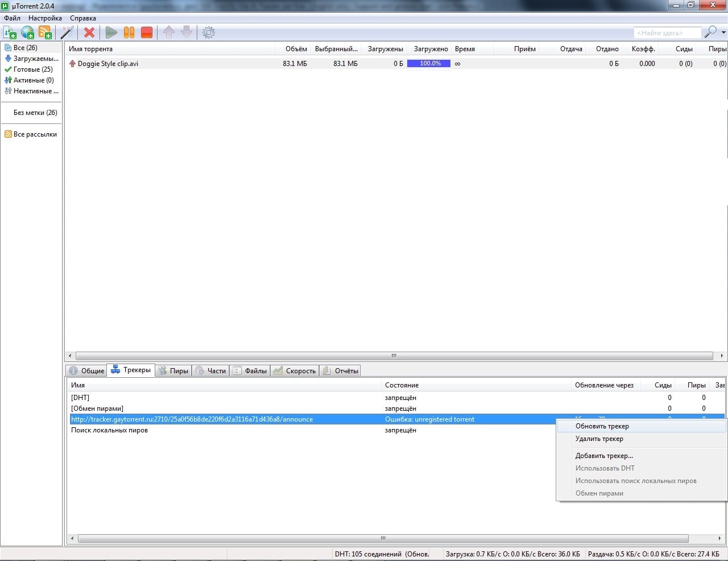Open the search engine dropdown arrow
This screenshot has width=728, height=561.
click(x=723, y=32)
